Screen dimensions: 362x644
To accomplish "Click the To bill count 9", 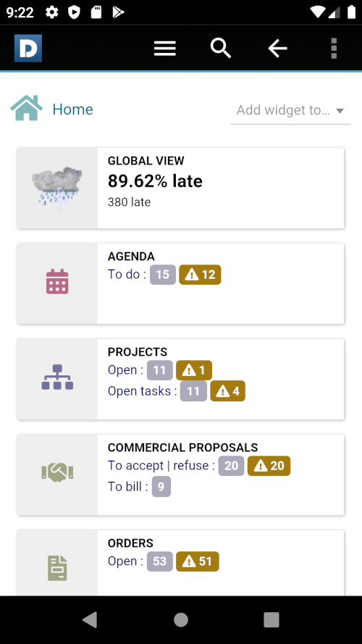I will coord(161,487).
